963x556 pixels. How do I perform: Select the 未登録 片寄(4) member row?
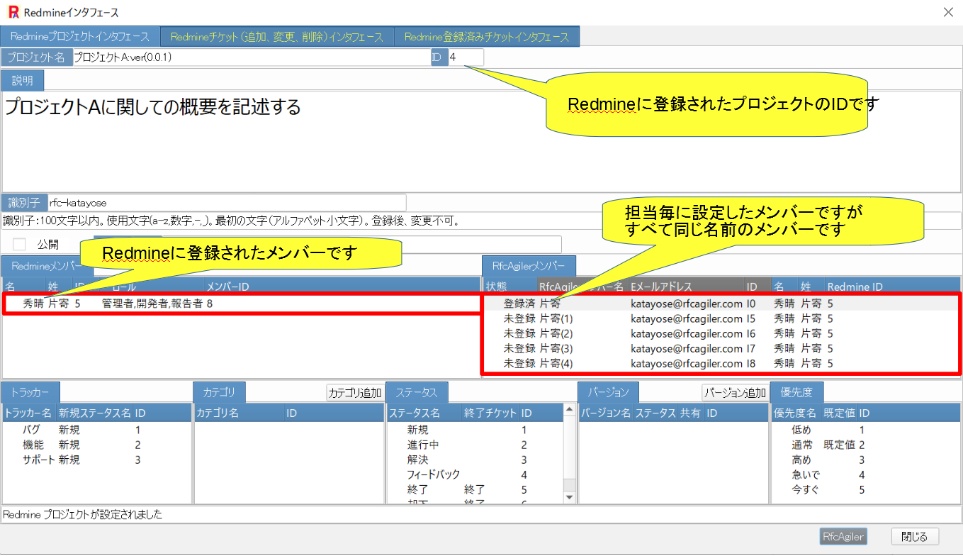coord(720,364)
